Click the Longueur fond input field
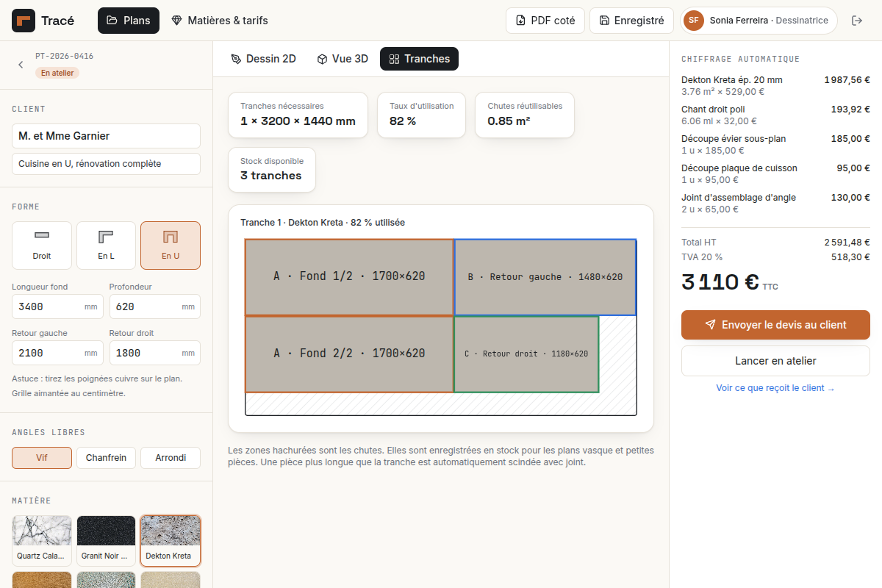 57,306
